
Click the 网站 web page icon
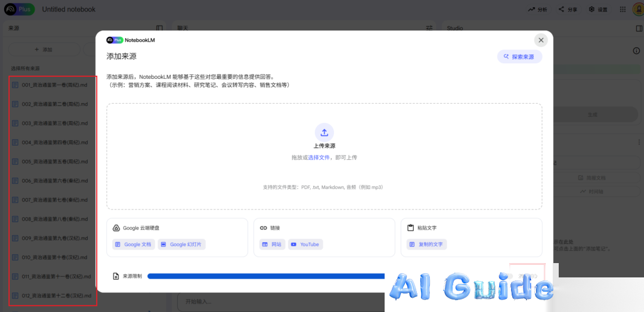tap(265, 244)
